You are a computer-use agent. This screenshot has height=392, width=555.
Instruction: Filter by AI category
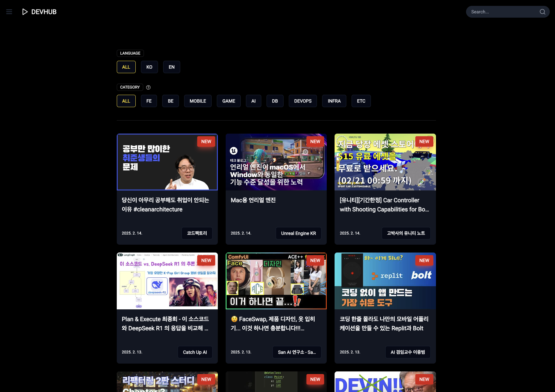tap(253, 101)
